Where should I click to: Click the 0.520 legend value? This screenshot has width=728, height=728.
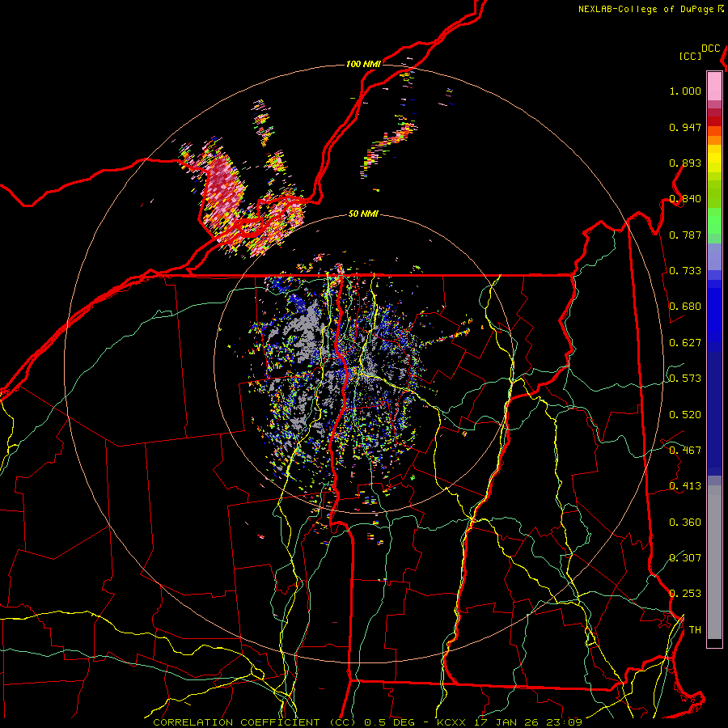click(x=685, y=415)
